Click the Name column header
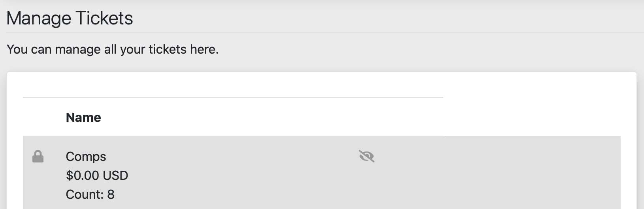This screenshot has width=644, height=209. [83, 118]
